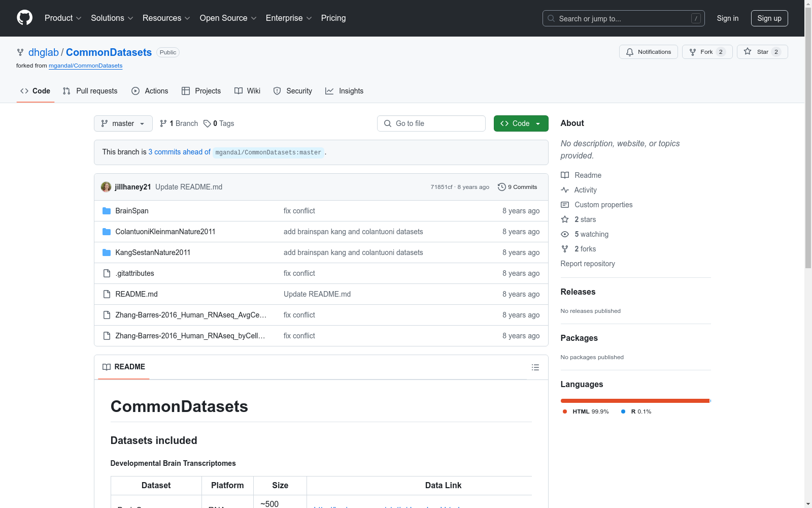Click the Go to file input
The image size is (812, 508).
(431, 123)
